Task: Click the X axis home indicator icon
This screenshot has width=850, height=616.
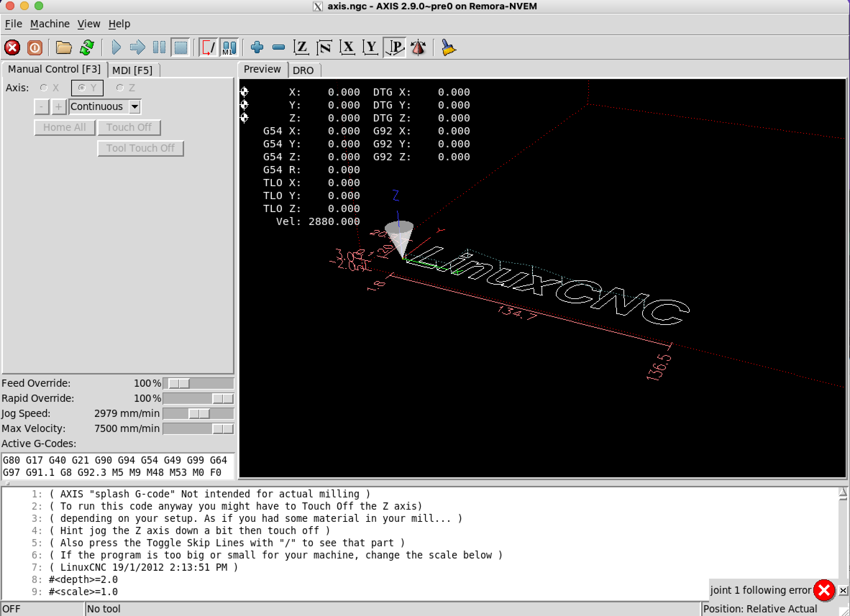Action: tap(245, 92)
